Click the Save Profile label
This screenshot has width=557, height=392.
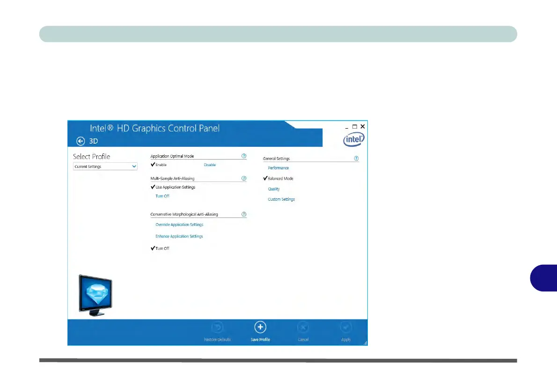(260, 340)
